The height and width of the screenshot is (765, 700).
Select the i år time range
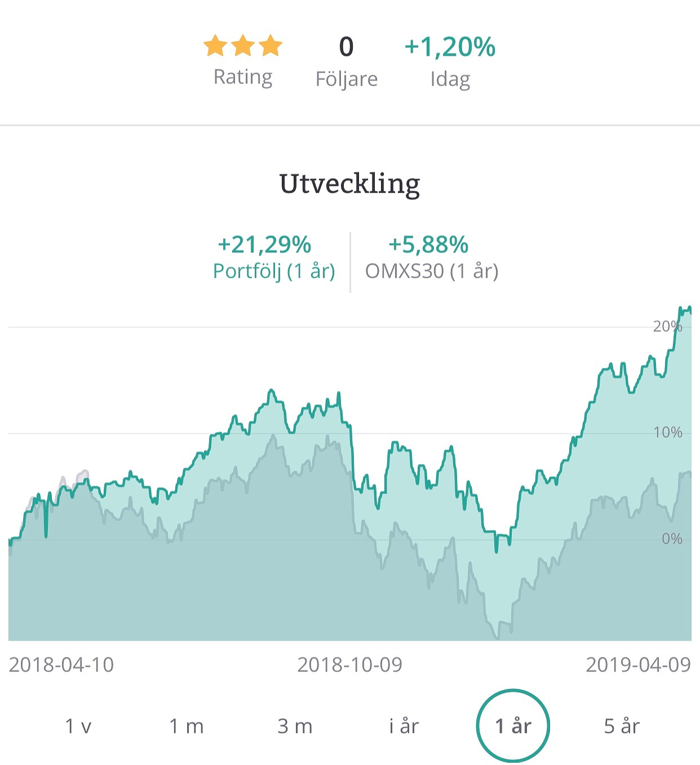tap(404, 726)
